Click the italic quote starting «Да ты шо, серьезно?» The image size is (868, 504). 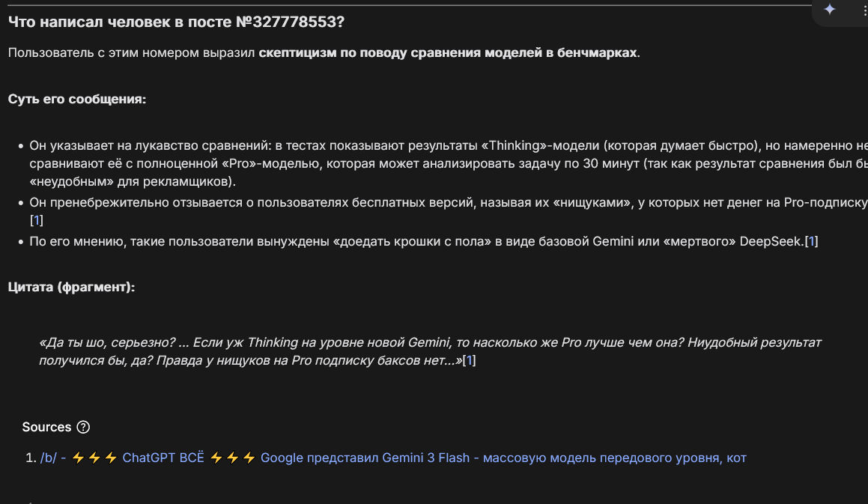[x=430, y=351]
